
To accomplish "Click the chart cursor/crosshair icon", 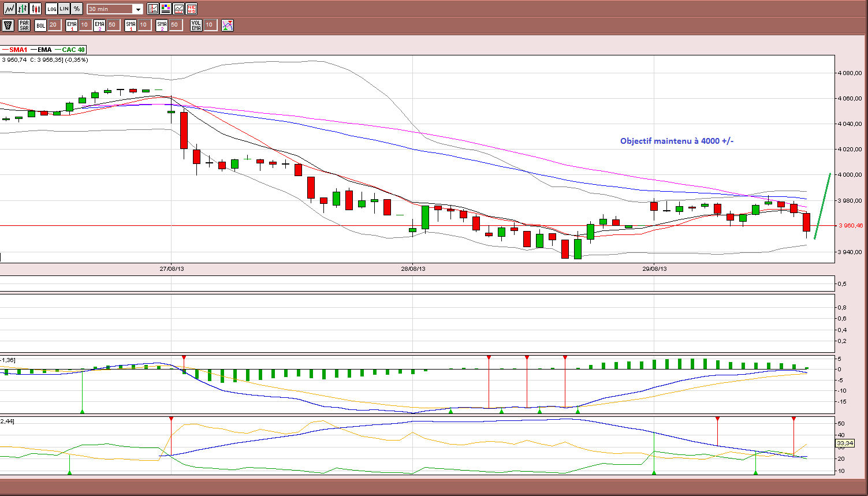I will [153, 9].
